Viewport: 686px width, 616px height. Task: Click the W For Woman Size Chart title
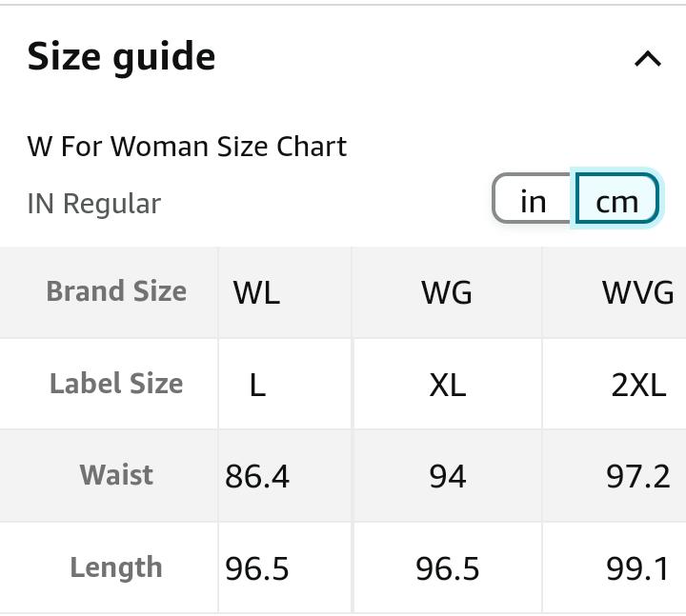point(187,147)
